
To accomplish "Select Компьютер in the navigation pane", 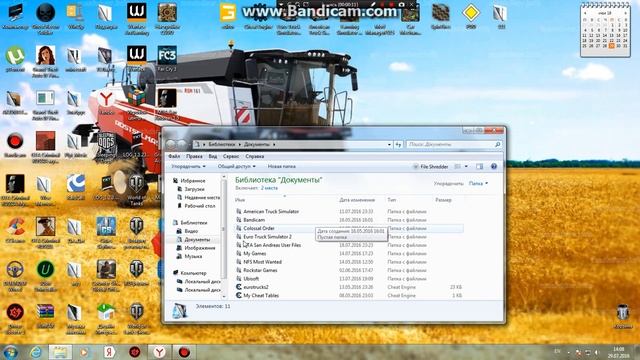I will click(x=193, y=273).
